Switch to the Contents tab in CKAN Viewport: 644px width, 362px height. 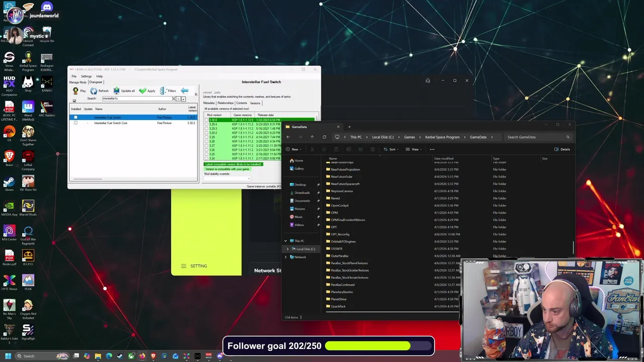click(x=242, y=103)
